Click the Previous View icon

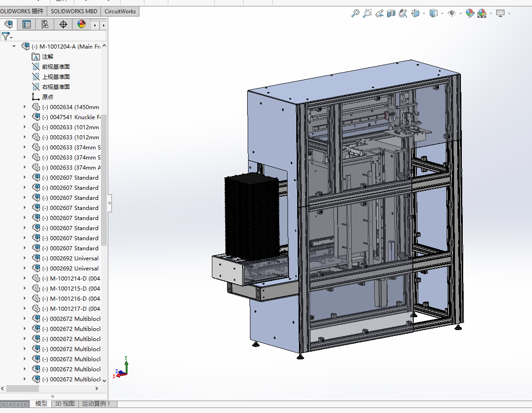[379, 14]
